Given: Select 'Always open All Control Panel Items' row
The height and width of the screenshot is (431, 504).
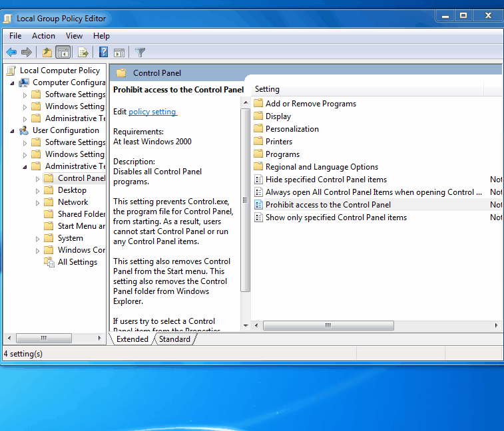Looking at the screenshot, I should (x=378, y=192).
